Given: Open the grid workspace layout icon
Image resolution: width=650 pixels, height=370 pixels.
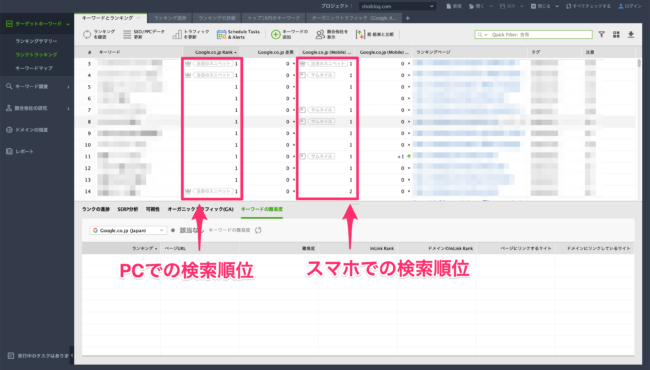Looking at the screenshot, I should tap(616, 34).
